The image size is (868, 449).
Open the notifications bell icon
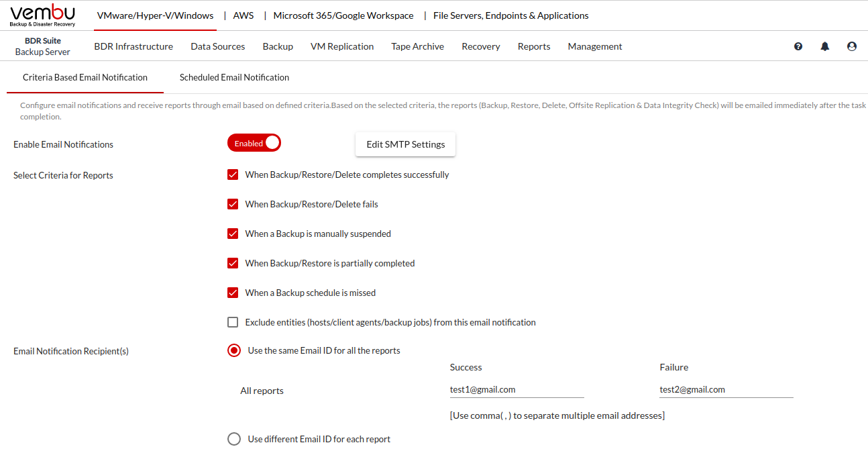(x=825, y=46)
